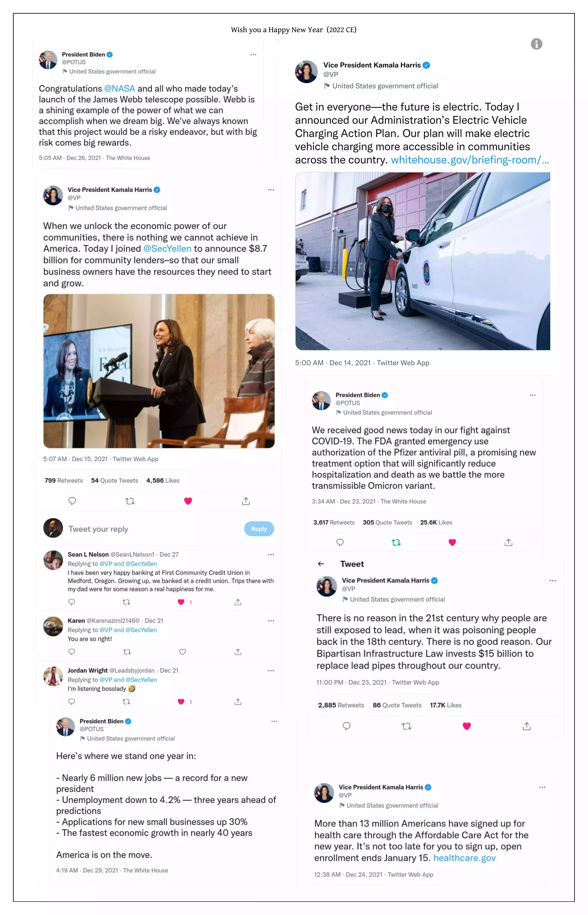Viewport: 588px width, 915px height.
Task: Like Karen's reply "You are so right!"
Action: [x=182, y=652]
